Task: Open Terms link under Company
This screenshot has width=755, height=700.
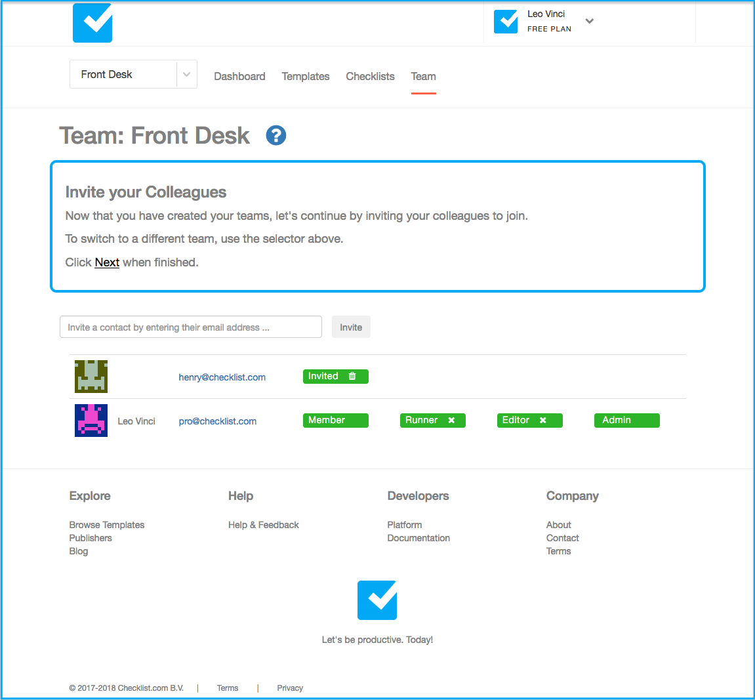Action: coord(559,551)
